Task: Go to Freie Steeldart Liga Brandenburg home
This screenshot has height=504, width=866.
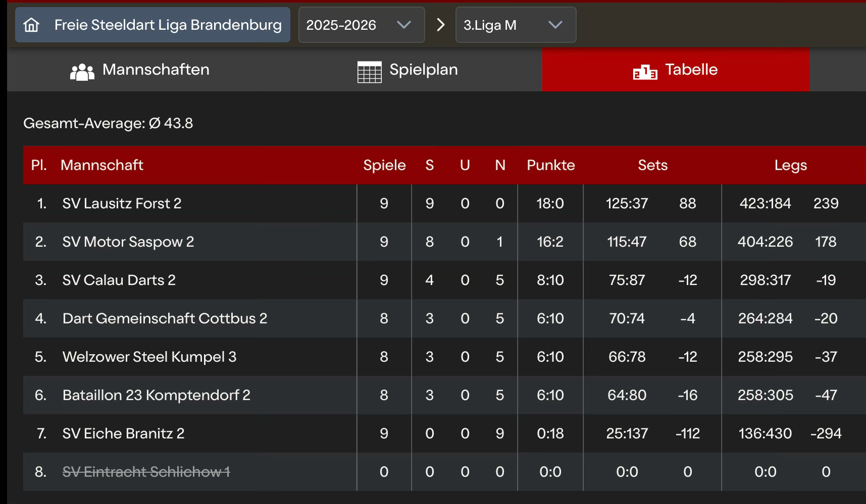Action: [168, 25]
